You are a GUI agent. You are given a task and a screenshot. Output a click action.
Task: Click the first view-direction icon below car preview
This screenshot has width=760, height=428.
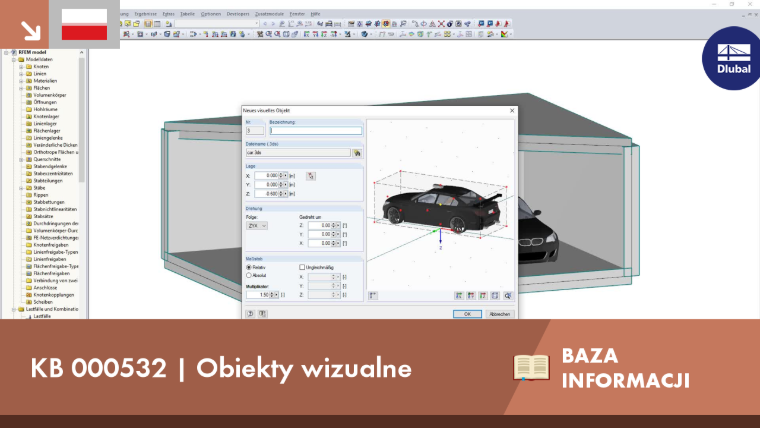pyautogui.click(x=459, y=295)
